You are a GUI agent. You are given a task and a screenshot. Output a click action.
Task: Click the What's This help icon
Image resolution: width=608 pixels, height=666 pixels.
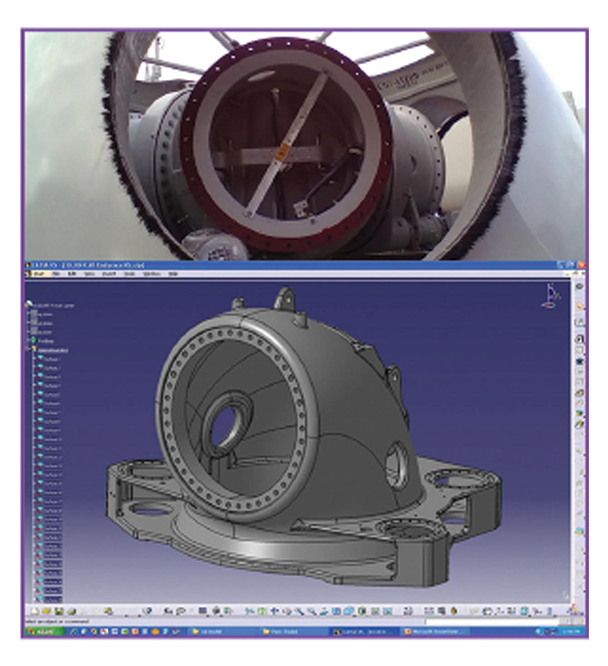[147, 611]
